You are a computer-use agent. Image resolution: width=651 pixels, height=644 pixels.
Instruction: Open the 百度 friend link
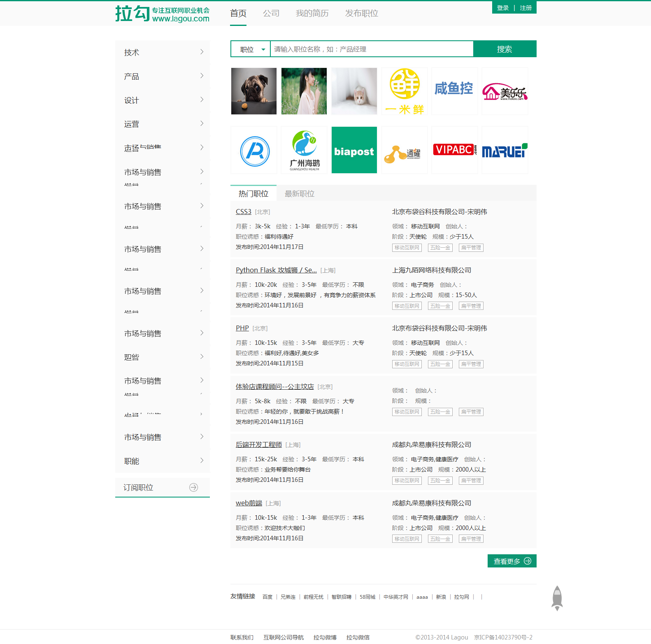point(267,597)
